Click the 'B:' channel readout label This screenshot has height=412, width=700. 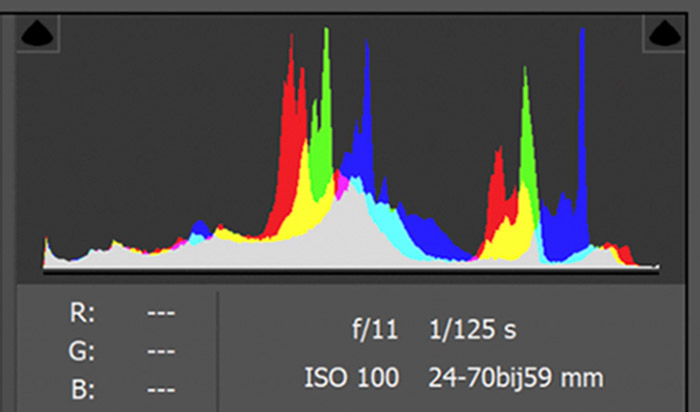pyautogui.click(x=83, y=389)
